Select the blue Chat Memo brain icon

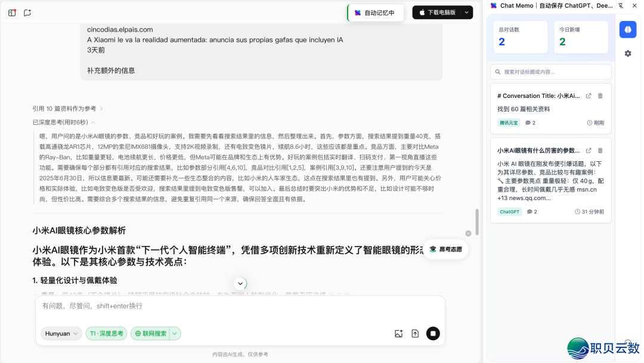(x=628, y=30)
